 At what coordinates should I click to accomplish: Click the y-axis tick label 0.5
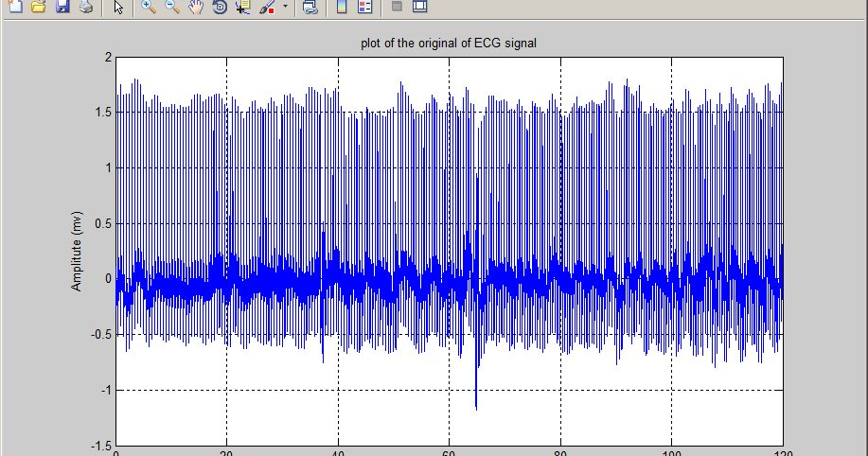tap(103, 223)
